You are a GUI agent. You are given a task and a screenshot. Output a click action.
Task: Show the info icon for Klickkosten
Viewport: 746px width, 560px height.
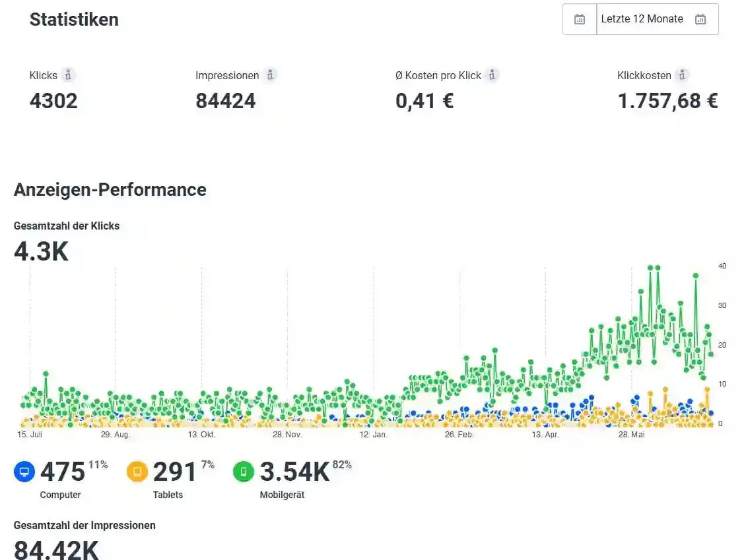682,75
